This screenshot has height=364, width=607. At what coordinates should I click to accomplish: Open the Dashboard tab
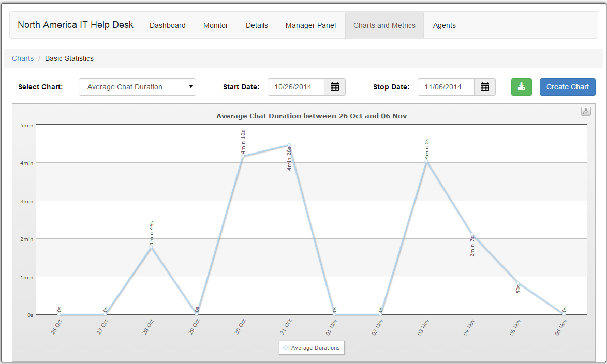click(168, 25)
